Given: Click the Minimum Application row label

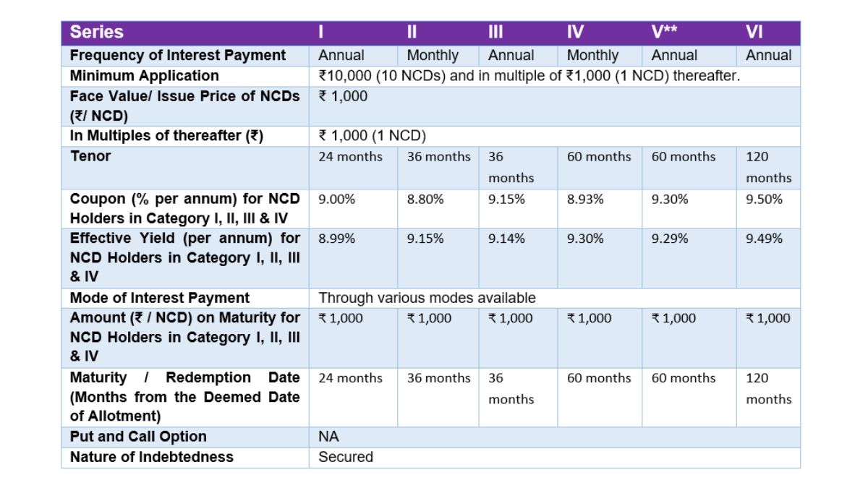Looking at the screenshot, I should tap(144, 76).
